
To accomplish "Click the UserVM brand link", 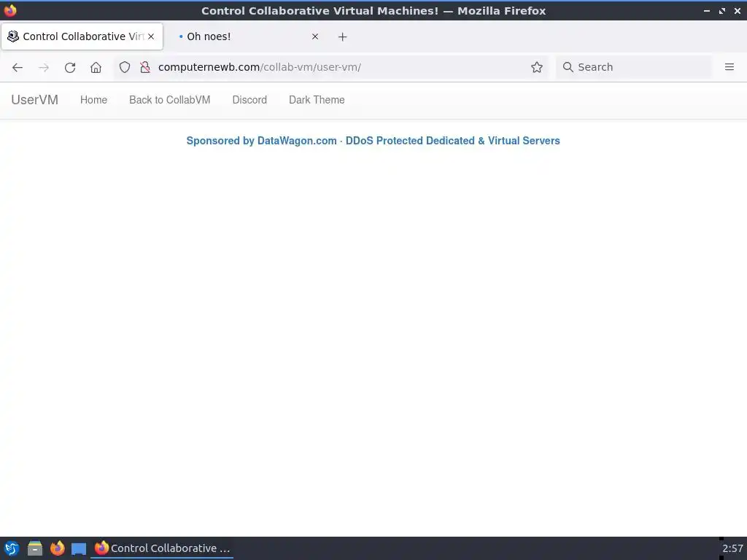I will pyautogui.click(x=35, y=99).
